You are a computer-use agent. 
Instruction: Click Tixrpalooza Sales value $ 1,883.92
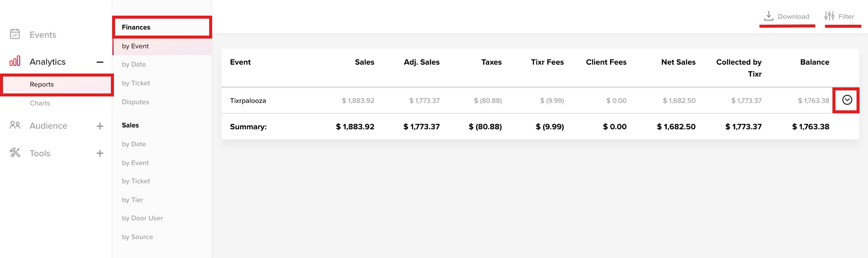(x=358, y=101)
